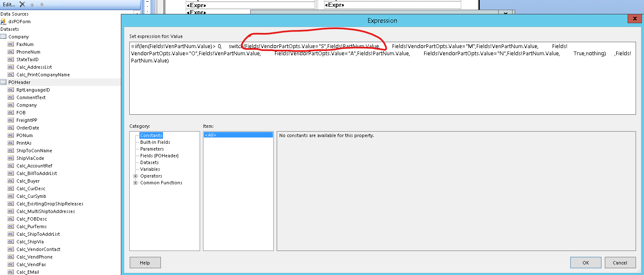Select the dsPOForm data source icon

pyautogui.click(x=3, y=22)
